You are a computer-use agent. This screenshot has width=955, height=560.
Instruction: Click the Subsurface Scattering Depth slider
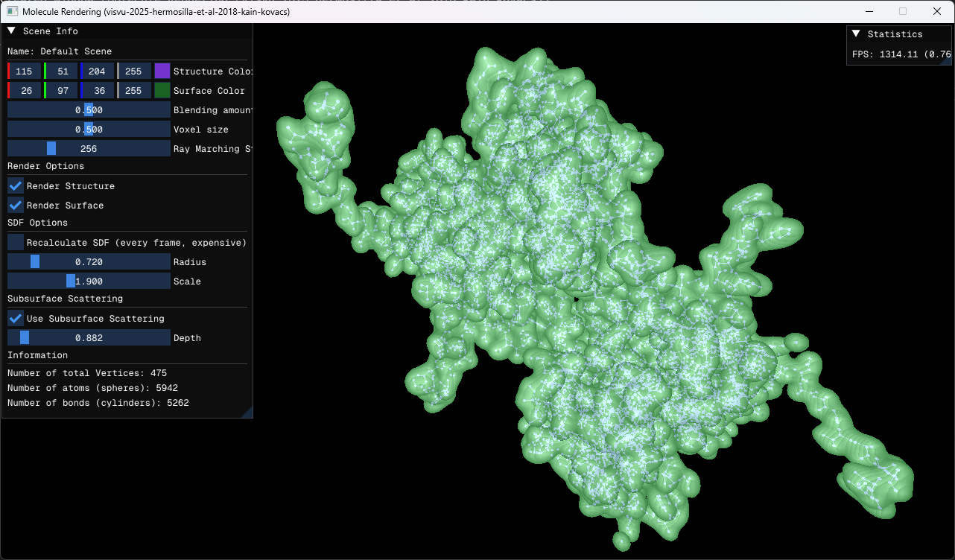click(x=89, y=338)
